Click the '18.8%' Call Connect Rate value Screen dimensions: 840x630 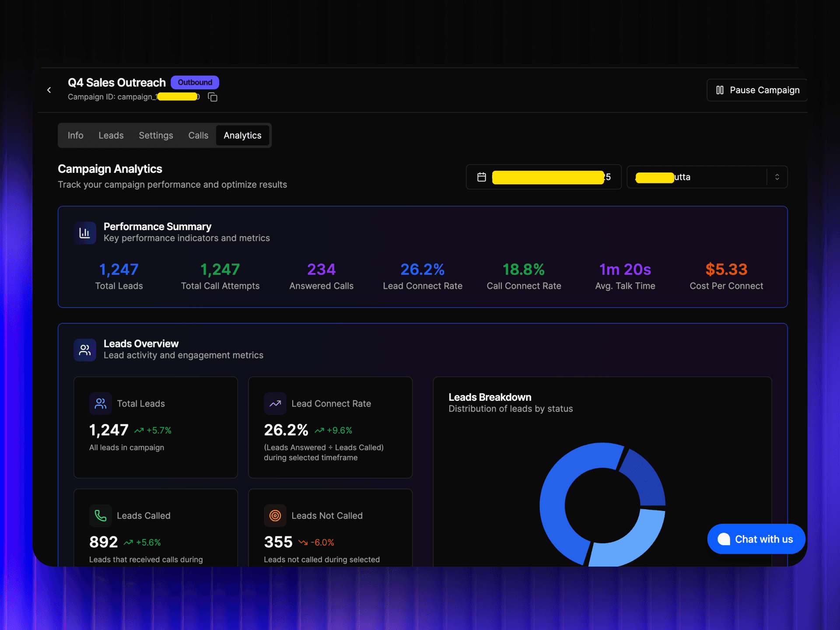pyautogui.click(x=524, y=269)
